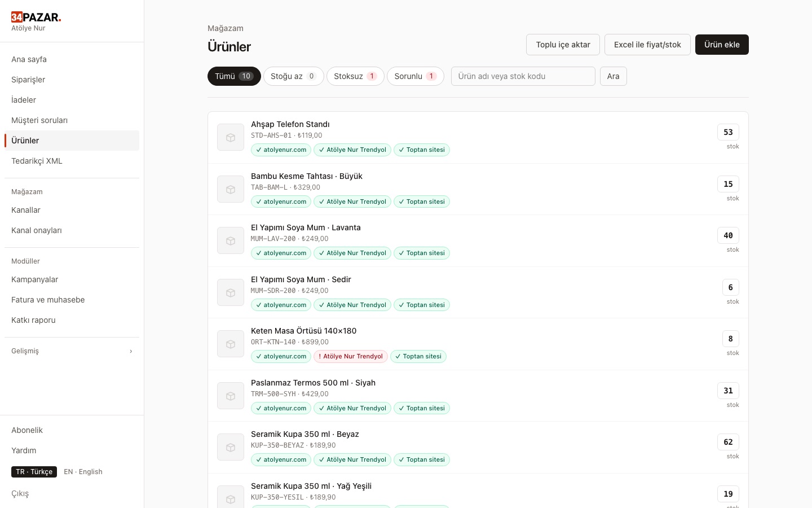
Task: Switch language to EN · English
Action: (83, 472)
